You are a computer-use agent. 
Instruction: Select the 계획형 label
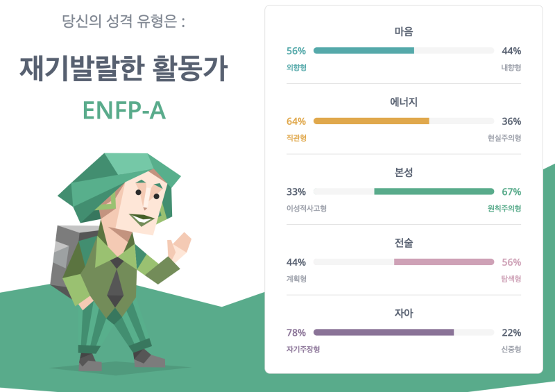click(296, 279)
